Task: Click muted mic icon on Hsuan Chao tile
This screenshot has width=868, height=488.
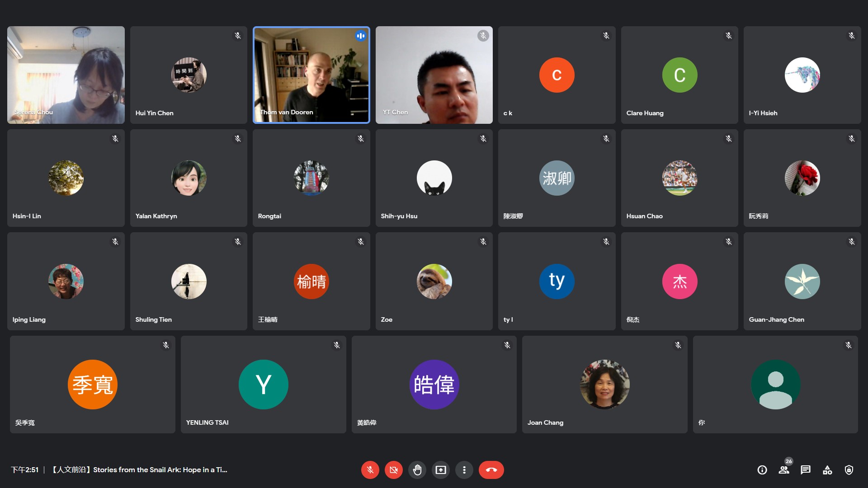Action: point(729,139)
